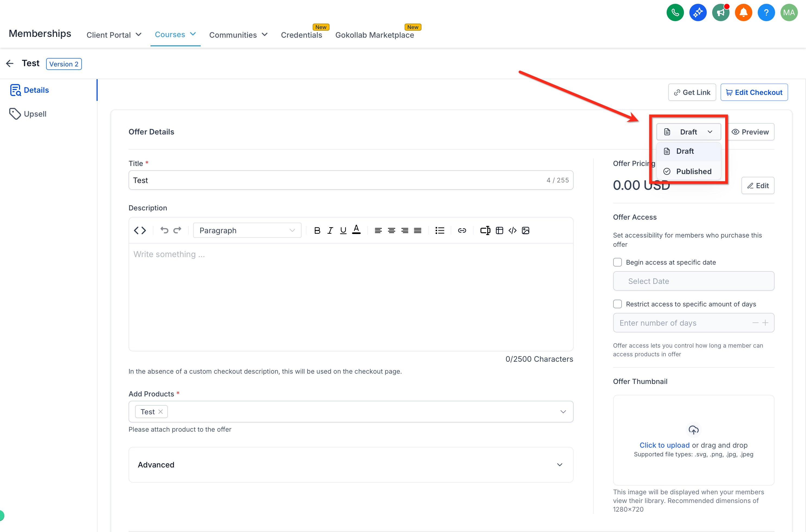Open the megaphone announcements icon
The image size is (806, 532).
click(x=721, y=12)
